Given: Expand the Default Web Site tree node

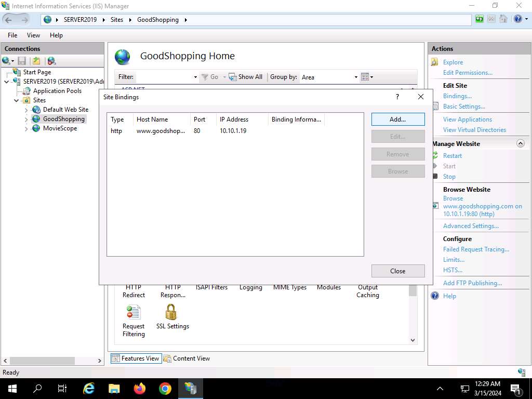Looking at the screenshot, I should [x=26, y=110].
